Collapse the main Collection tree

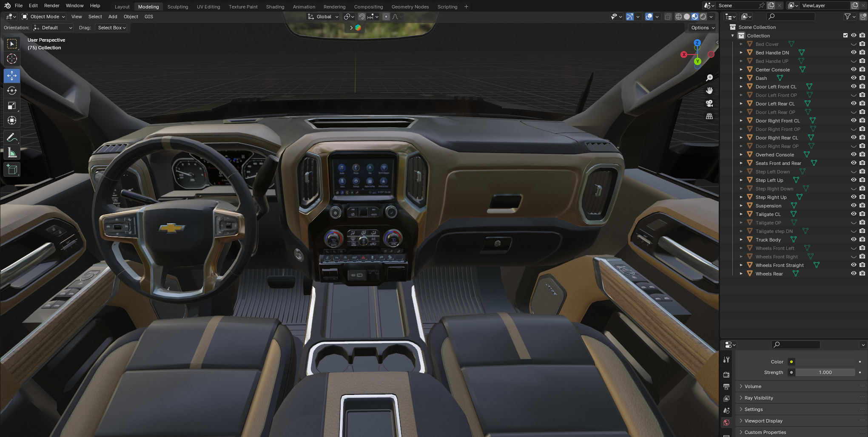(x=733, y=35)
